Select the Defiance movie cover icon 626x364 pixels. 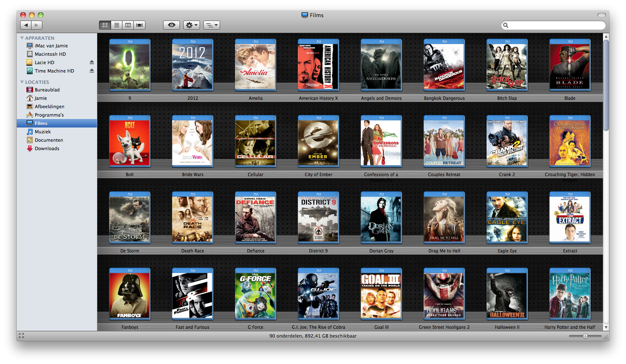pos(255,218)
